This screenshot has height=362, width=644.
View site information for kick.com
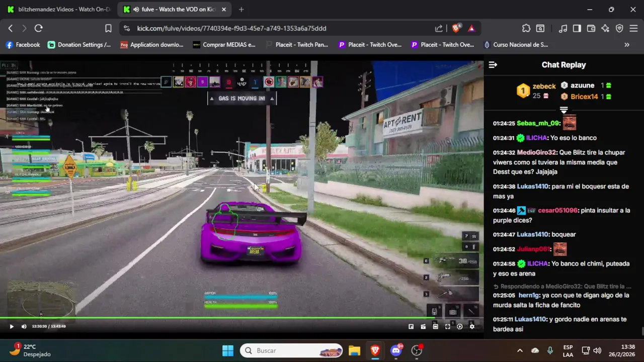pyautogui.click(x=126, y=28)
